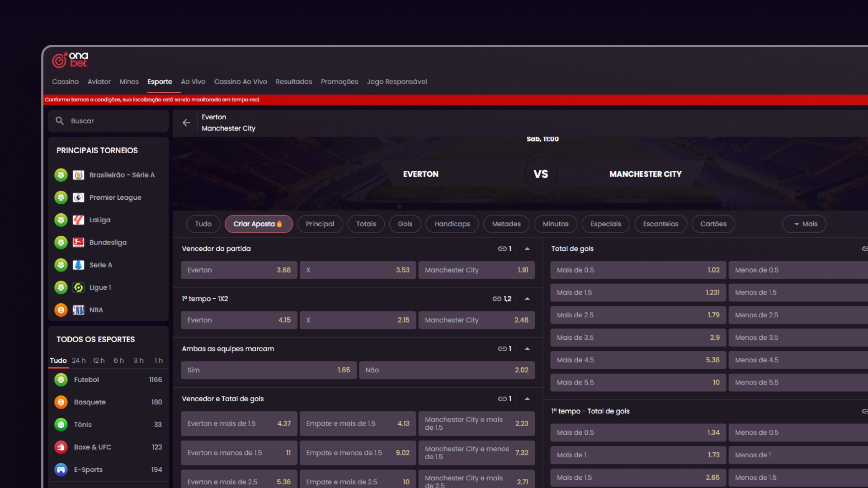Select the Criar Aposta filter
Image resolution: width=868 pixels, height=488 pixels.
(259, 224)
